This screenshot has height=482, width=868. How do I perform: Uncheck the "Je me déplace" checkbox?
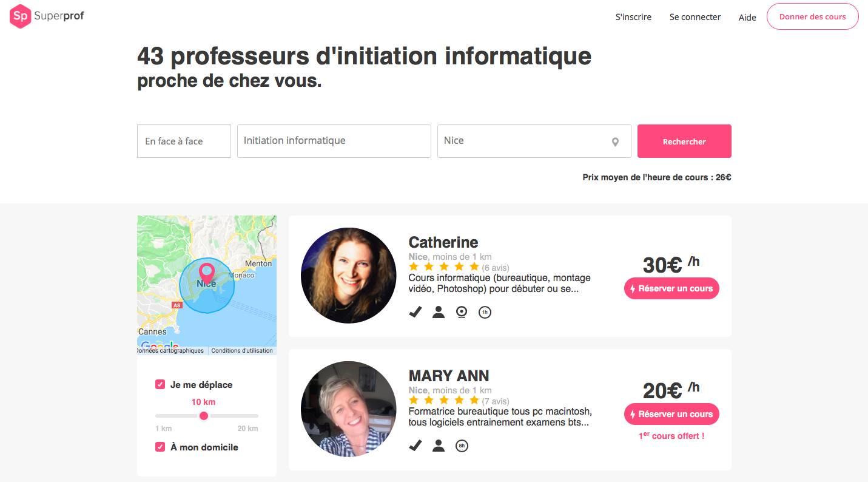tap(160, 384)
